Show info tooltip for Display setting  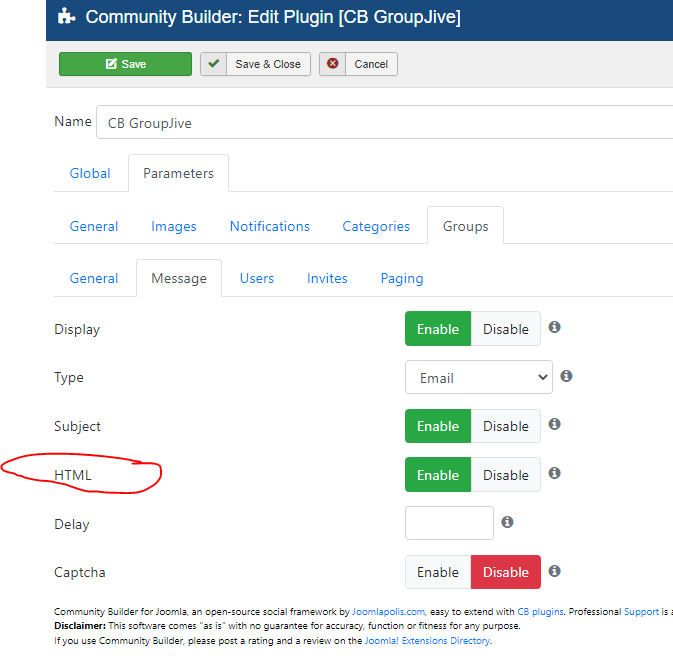click(x=555, y=327)
